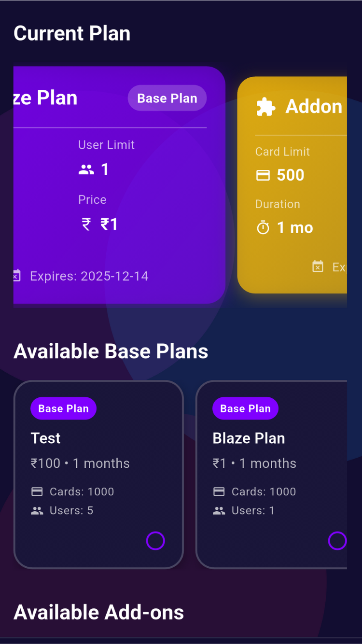Click the Base Plan tag on Test card
This screenshot has width=362, height=644.
(63, 408)
